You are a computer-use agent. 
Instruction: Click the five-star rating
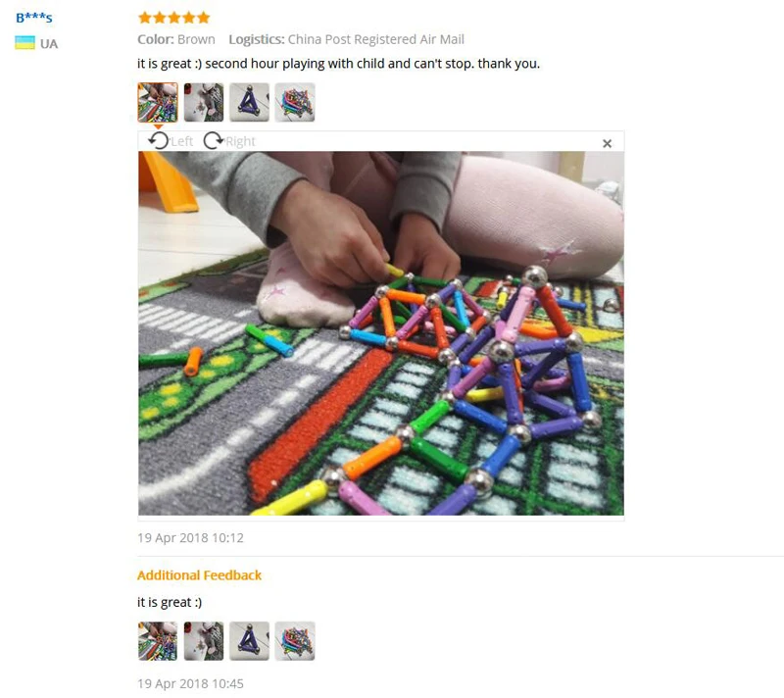(174, 18)
